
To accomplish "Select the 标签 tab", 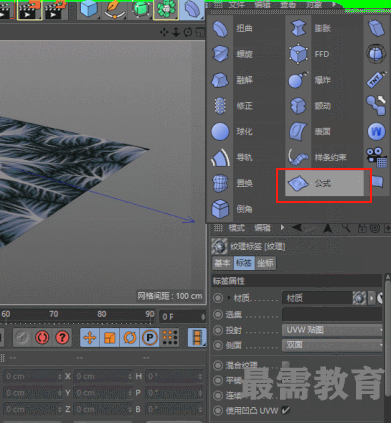I will (x=244, y=263).
